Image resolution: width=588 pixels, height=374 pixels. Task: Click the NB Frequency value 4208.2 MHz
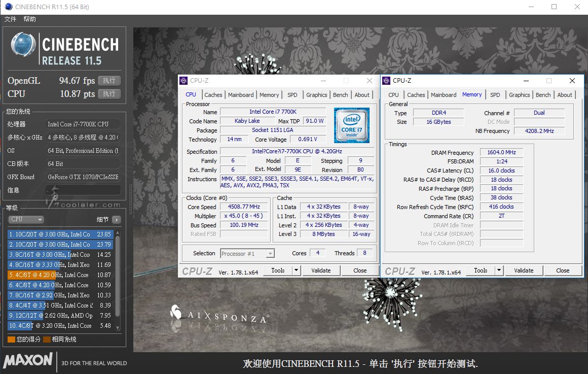(x=539, y=131)
